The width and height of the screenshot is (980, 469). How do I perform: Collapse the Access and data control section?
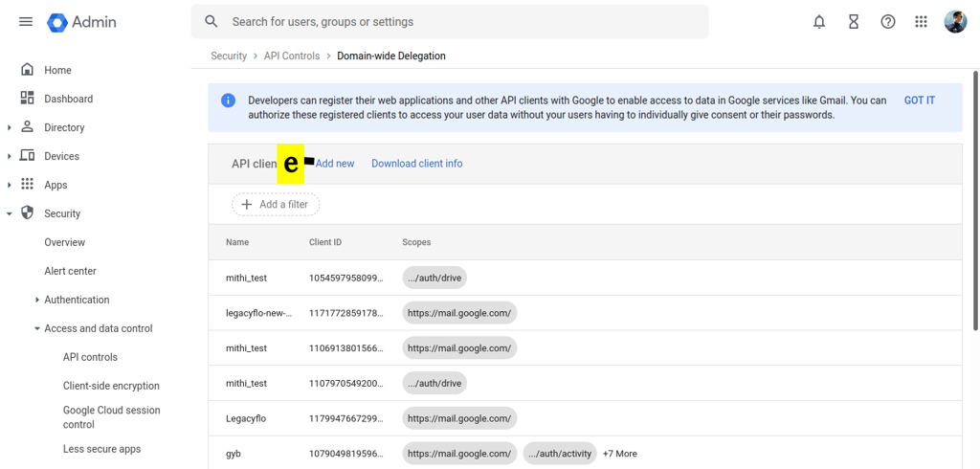point(37,328)
